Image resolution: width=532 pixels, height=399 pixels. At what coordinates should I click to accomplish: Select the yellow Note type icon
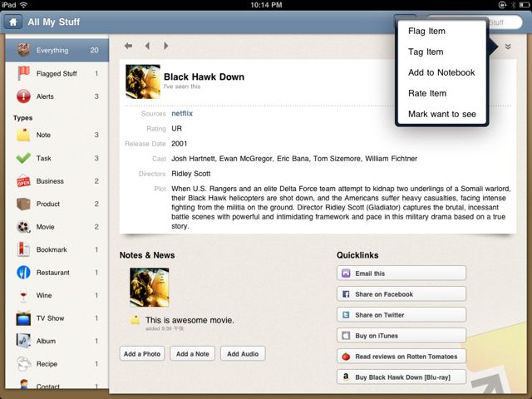tap(23, 135)
